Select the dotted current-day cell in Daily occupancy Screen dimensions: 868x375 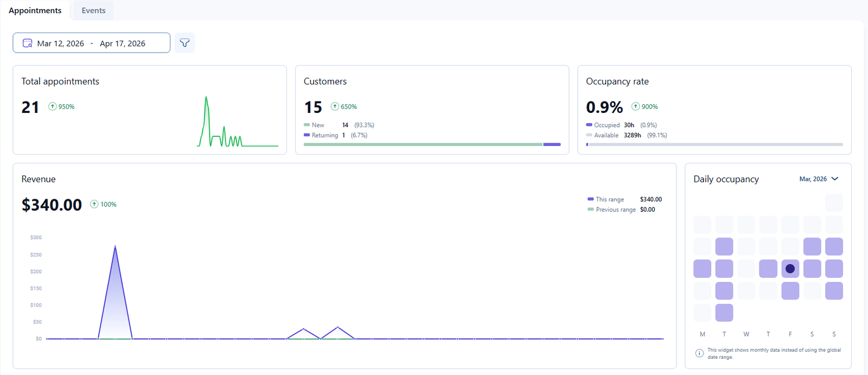pos(790,269)
